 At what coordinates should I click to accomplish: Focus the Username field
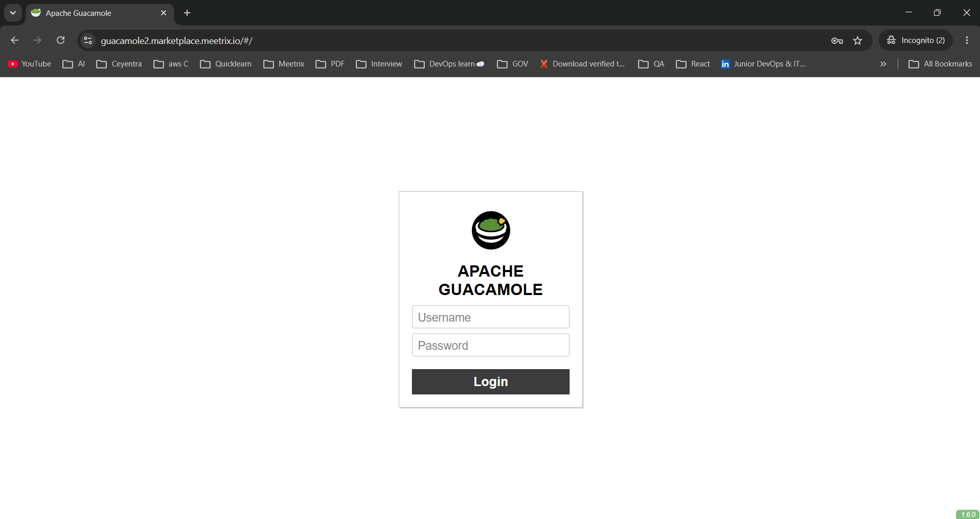491,317
